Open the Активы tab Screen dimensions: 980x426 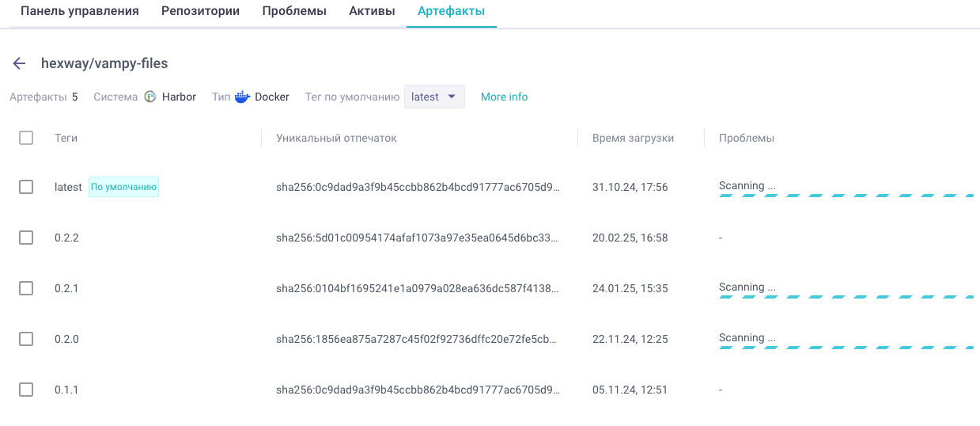point(372,11)
